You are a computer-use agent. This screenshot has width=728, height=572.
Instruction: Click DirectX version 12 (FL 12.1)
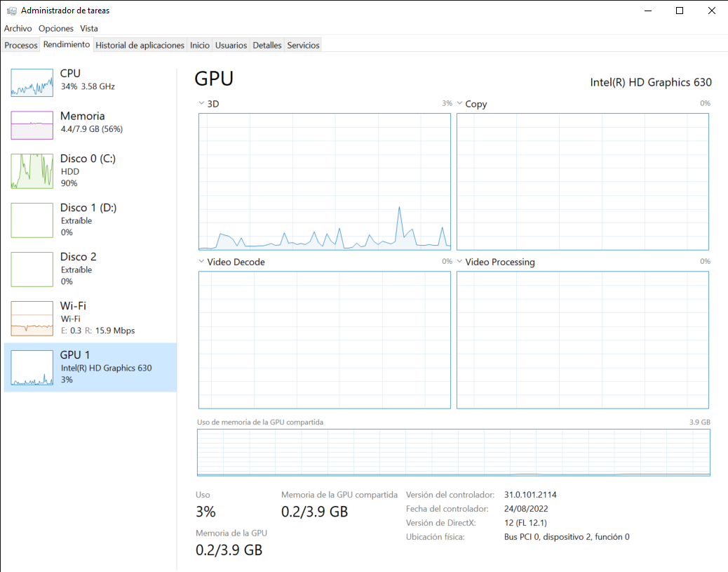click(525, 523)
